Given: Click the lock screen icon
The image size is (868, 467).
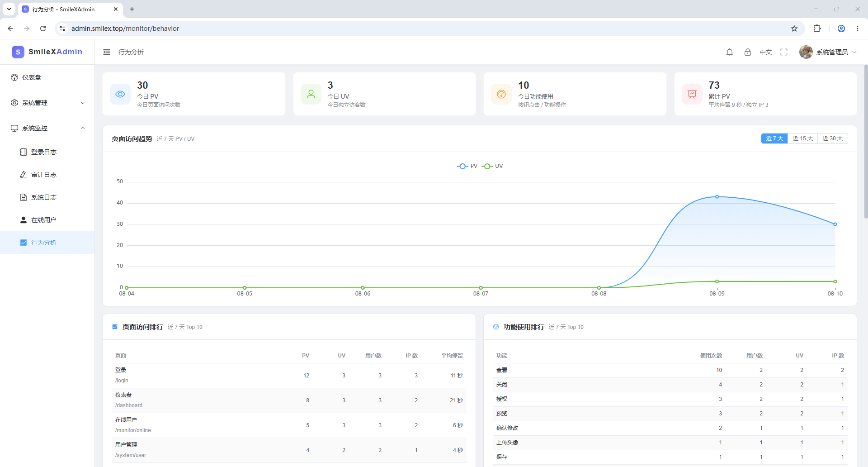Looking at the screenshot, I should coord(748,52).
